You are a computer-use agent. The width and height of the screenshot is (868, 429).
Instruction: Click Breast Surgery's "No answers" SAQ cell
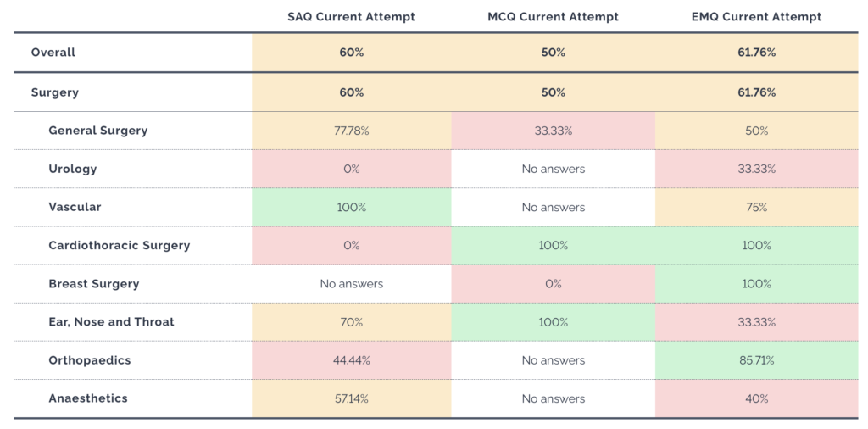[351, 284]
